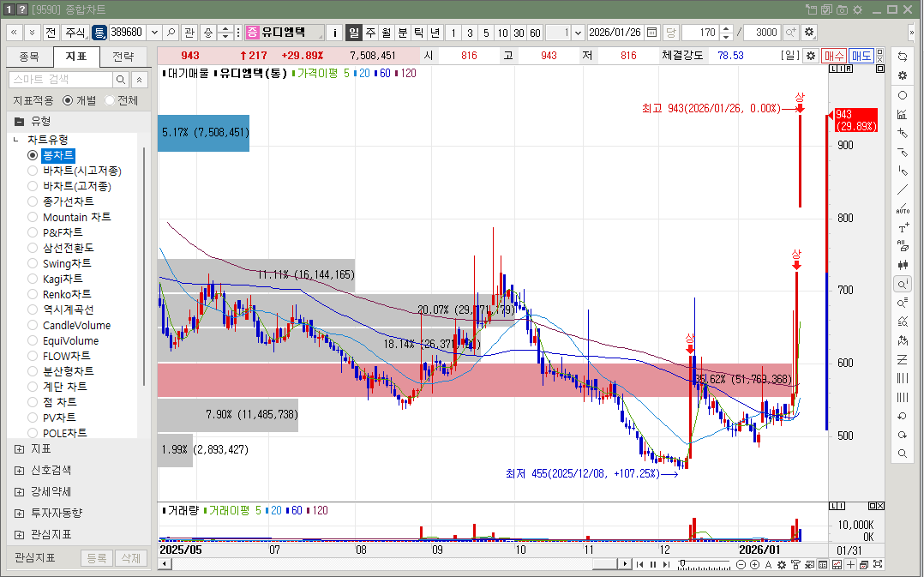The image size is (924, 577).
Task: Toggle the crosshair plus icon below chart
Action: tap(850, 565)
